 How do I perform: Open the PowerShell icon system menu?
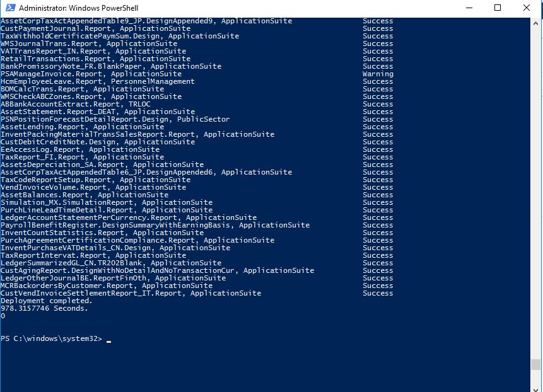(10, 8)
